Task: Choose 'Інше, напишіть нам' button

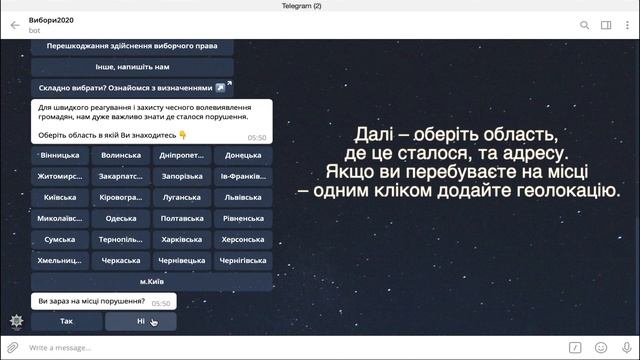Action: click(132, 67)
